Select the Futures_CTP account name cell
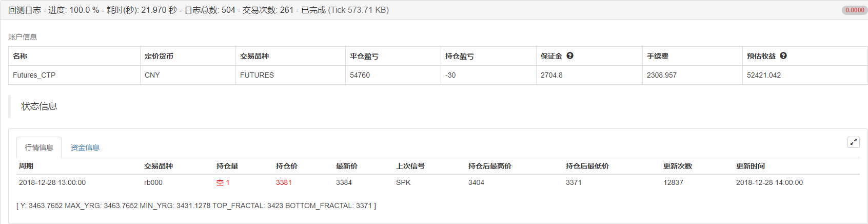 34,75
